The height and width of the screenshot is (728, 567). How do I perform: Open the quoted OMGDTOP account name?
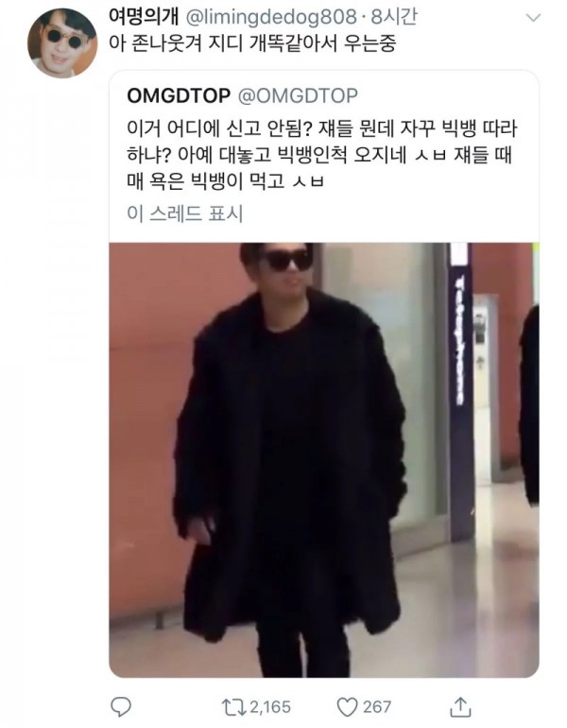179,95
